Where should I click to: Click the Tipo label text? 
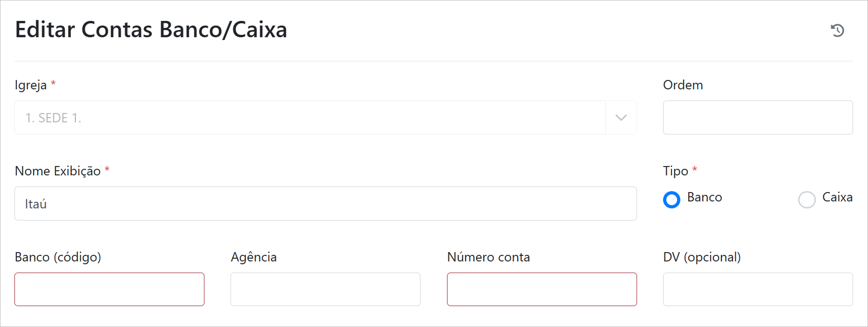pyautogui.click(x=675, y=171)
